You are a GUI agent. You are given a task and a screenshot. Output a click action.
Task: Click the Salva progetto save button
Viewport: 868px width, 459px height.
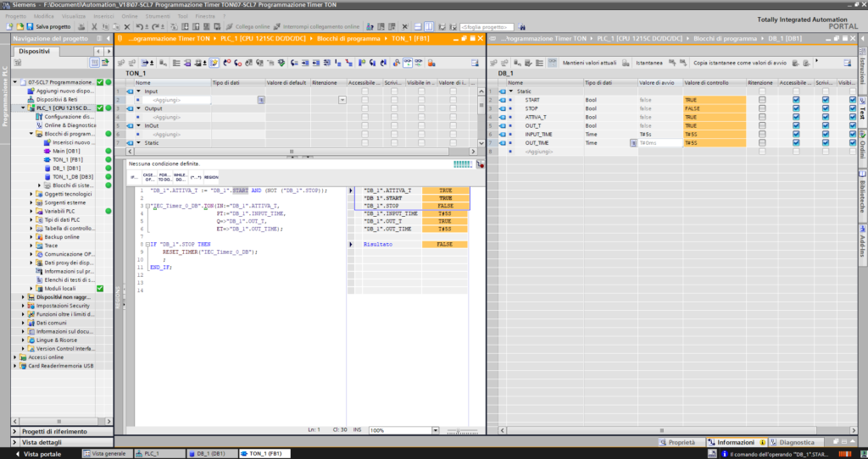pyautogui.click(x=47, y=26)
